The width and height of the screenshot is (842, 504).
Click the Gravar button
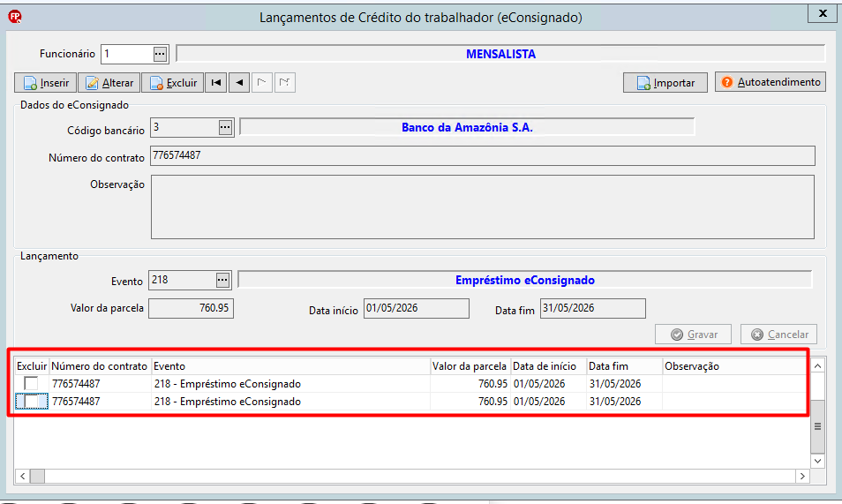[693, 335]
